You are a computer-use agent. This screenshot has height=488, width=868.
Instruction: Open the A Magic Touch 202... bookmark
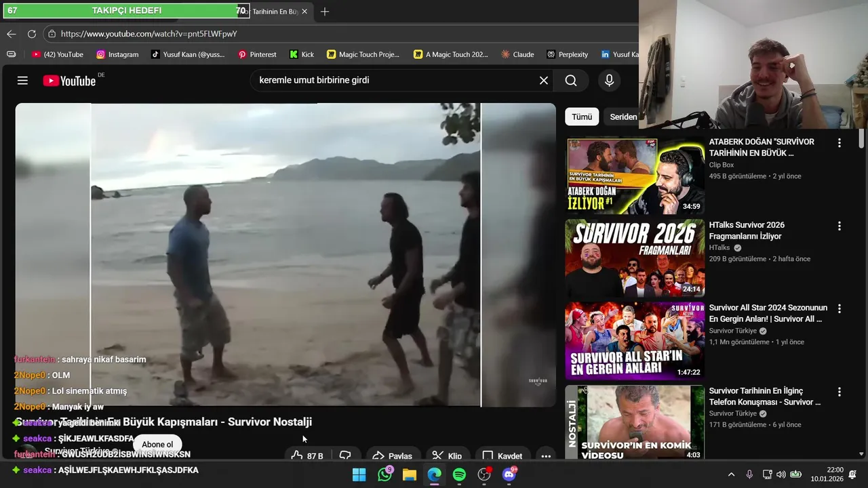click(451, 54)
